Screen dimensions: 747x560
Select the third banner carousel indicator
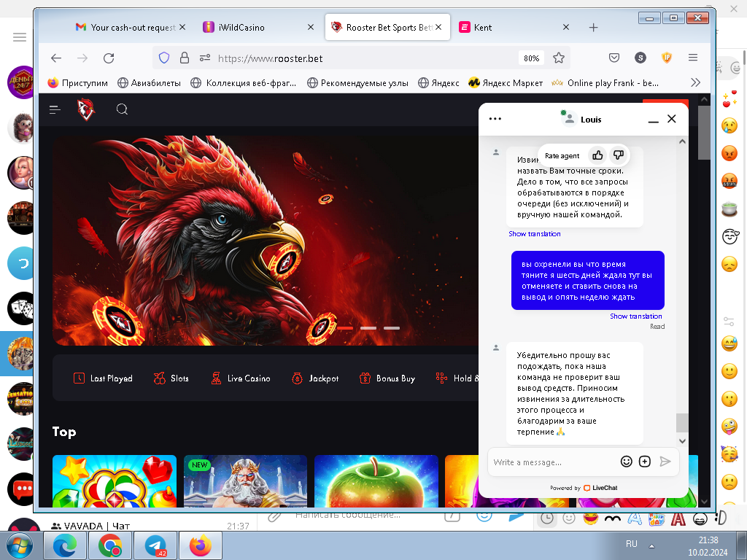392,328
